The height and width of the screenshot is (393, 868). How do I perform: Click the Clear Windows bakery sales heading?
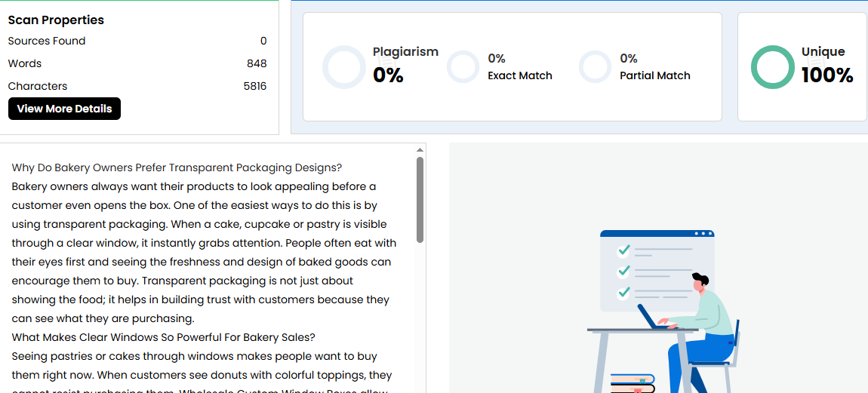pyautogui.click(x=163, y=337)
